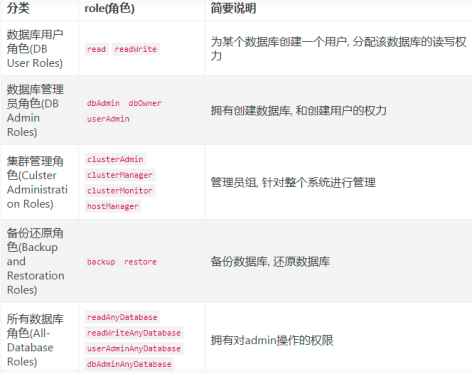Select the read role tag

pyautogui.click(x=96, y=49)
